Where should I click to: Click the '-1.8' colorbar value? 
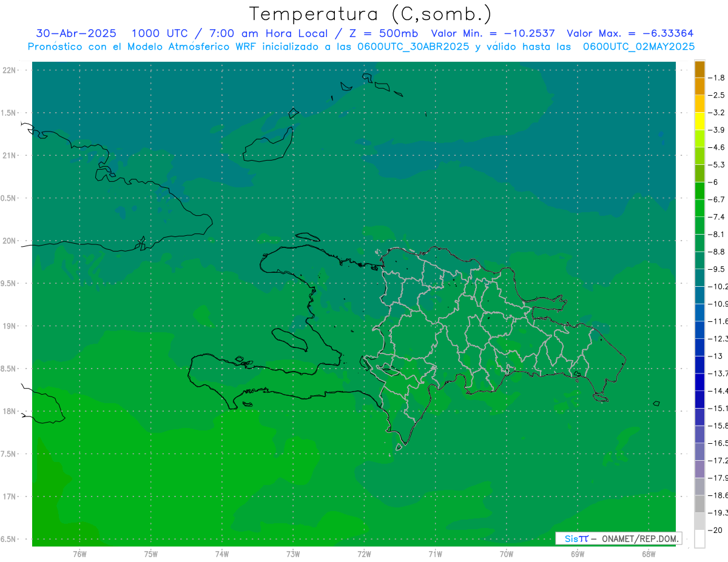pyautogui.click(x=717, y=78)
